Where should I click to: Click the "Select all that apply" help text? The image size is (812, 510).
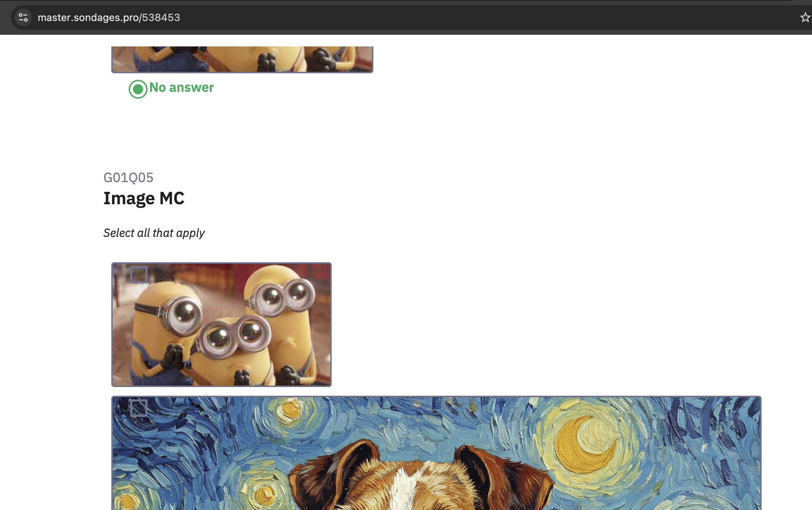154,233
